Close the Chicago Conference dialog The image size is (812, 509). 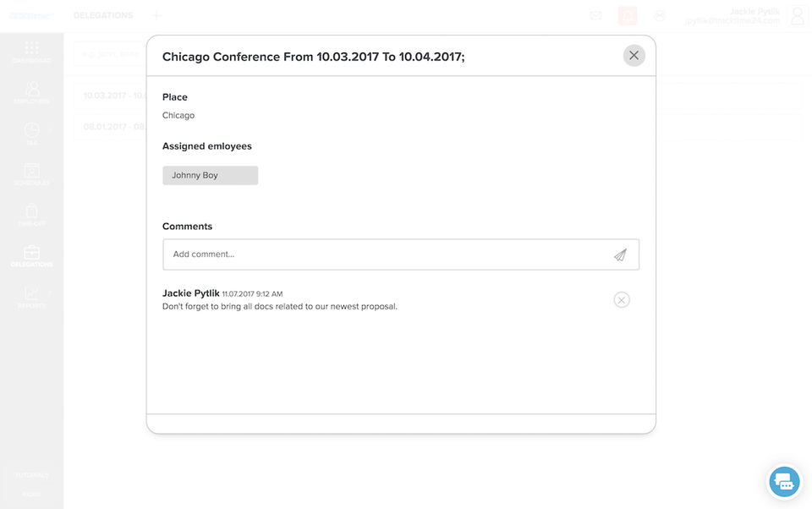(x=634, y=56)
